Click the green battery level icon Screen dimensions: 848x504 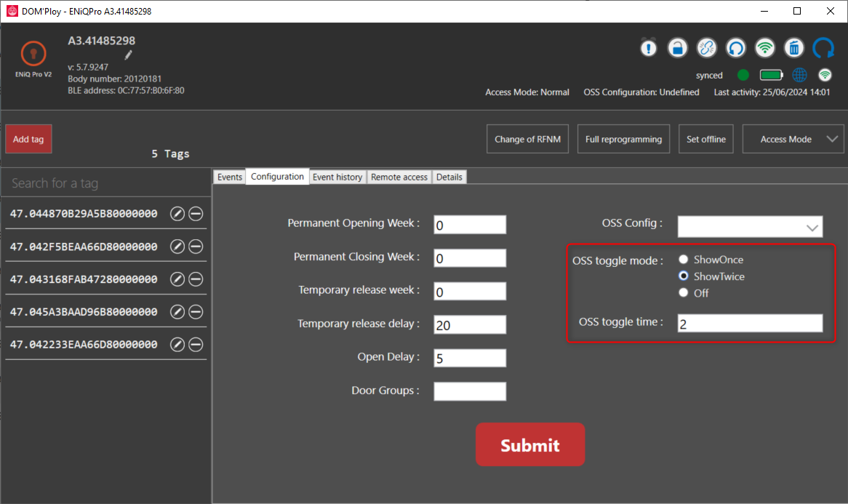click(x=772, y=75)
